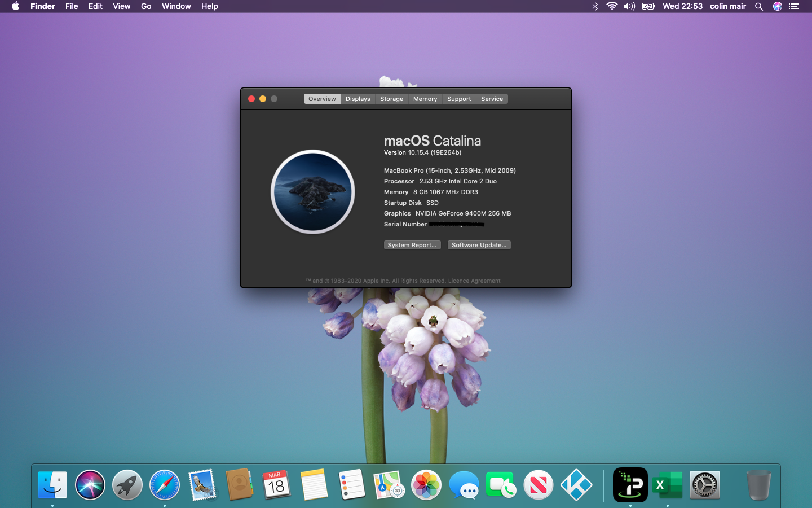Open the Window menu

click(176, 6)
